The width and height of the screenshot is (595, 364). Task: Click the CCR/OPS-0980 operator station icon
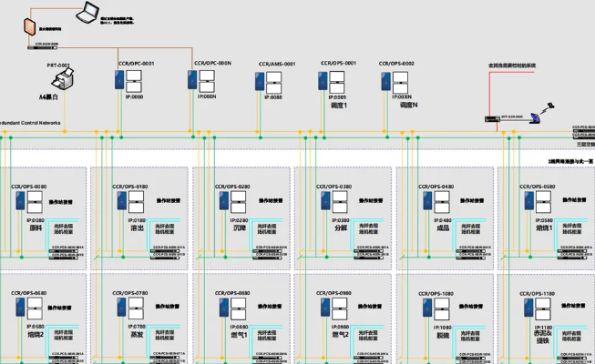pyautogui.click(x=334, y=308)
